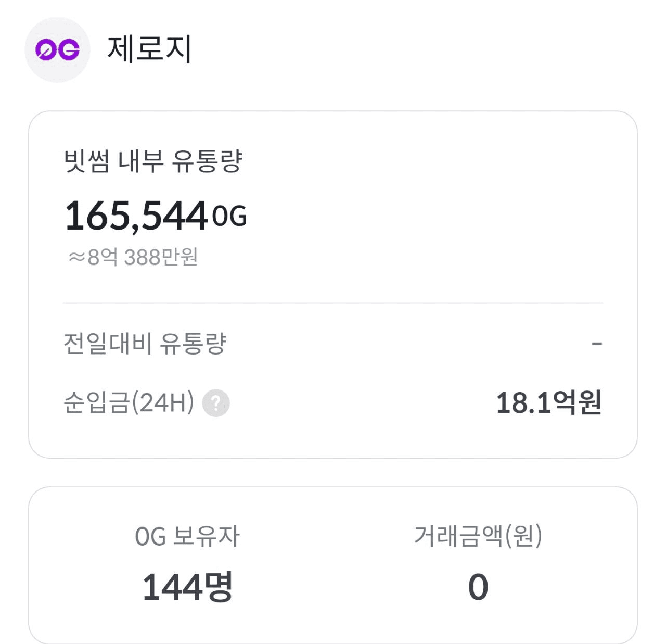666x644 pixels.
Task: Tap the 0G unit text after 165,544
Action: coord(229,217)
